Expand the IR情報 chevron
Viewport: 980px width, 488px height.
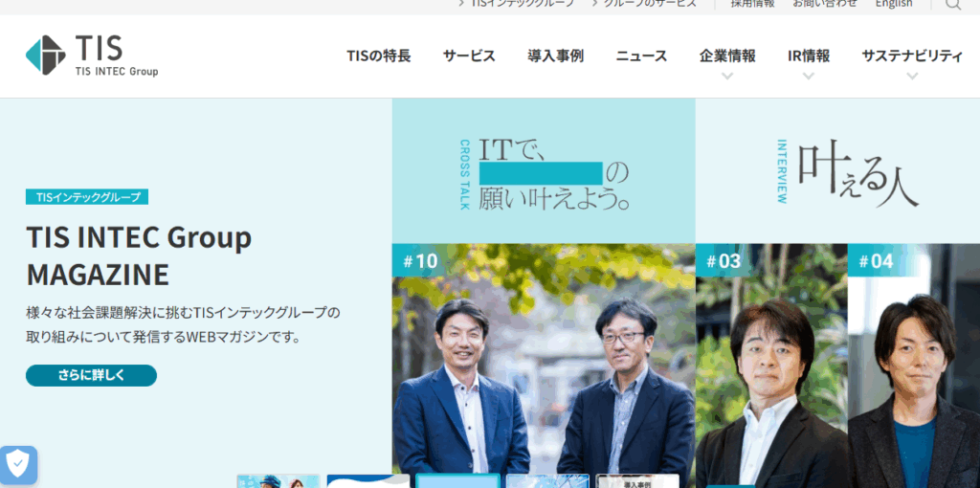pos(808,77)
